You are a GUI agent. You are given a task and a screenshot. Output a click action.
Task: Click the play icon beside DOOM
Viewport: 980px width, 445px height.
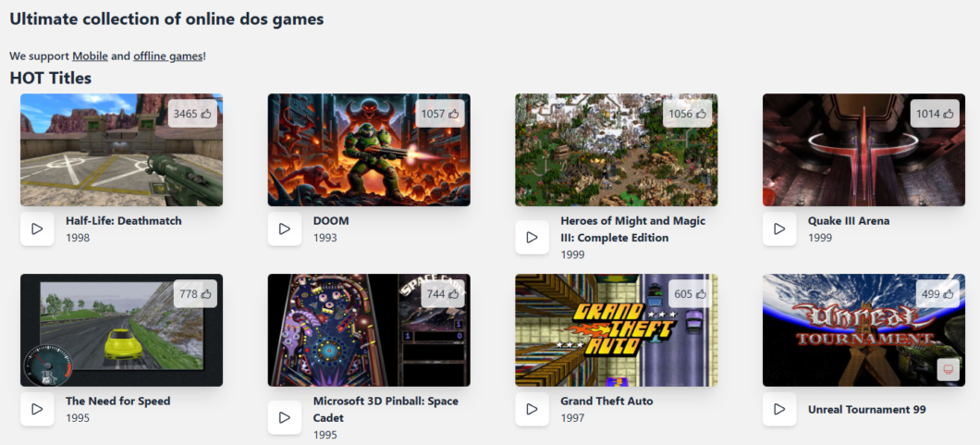pyautogui.click(x=285, y=229)
